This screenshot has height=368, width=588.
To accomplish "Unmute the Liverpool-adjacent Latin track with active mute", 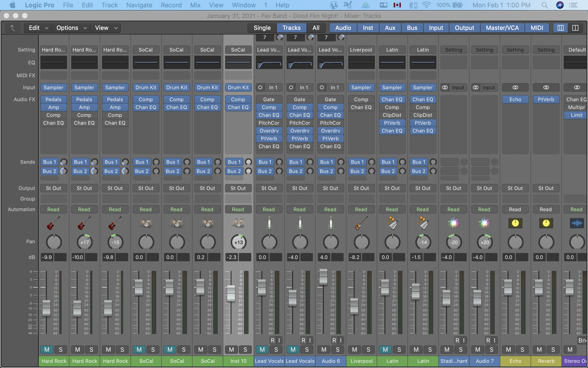I will [x=385, y=350].
